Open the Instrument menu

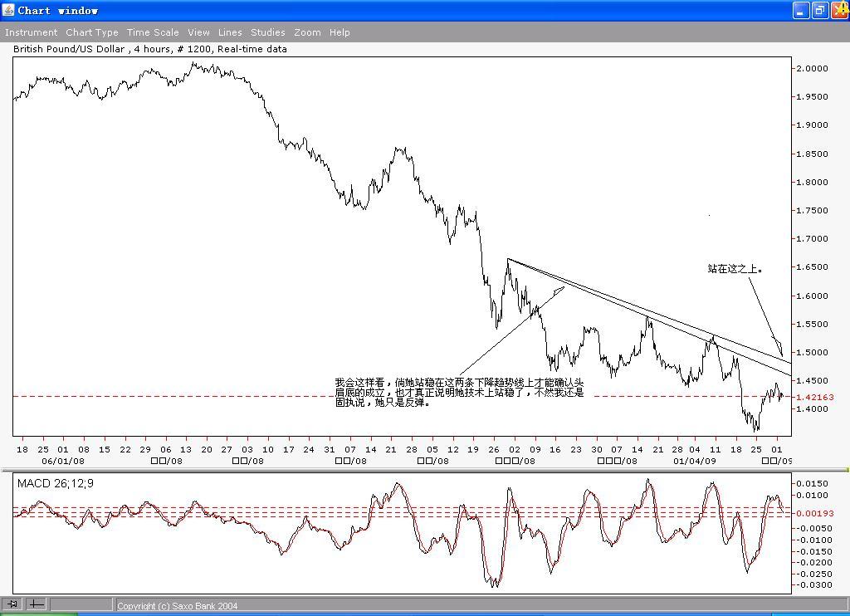31,32
